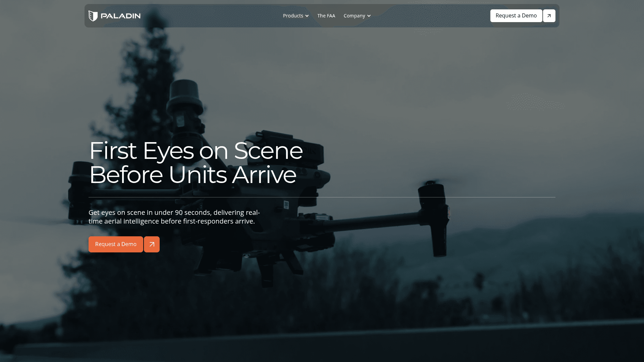Open the Products menu
This screenshot has width=644, height=362.
click(x=293, y=16)
